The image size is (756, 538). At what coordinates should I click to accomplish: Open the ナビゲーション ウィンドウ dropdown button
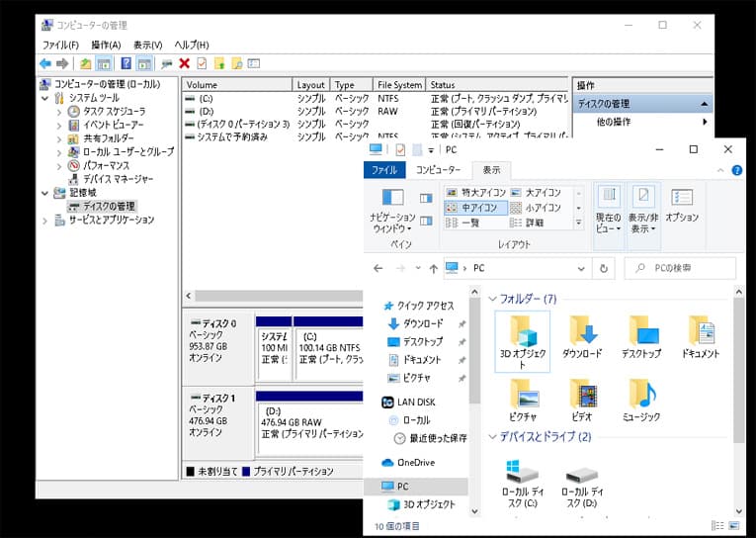(392, 223)
